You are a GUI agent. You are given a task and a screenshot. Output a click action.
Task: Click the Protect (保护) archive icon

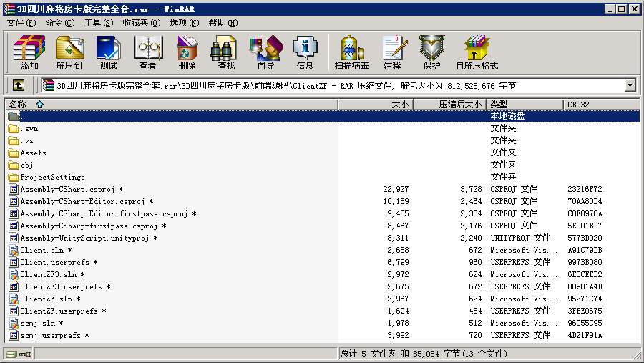click(431, 52)
